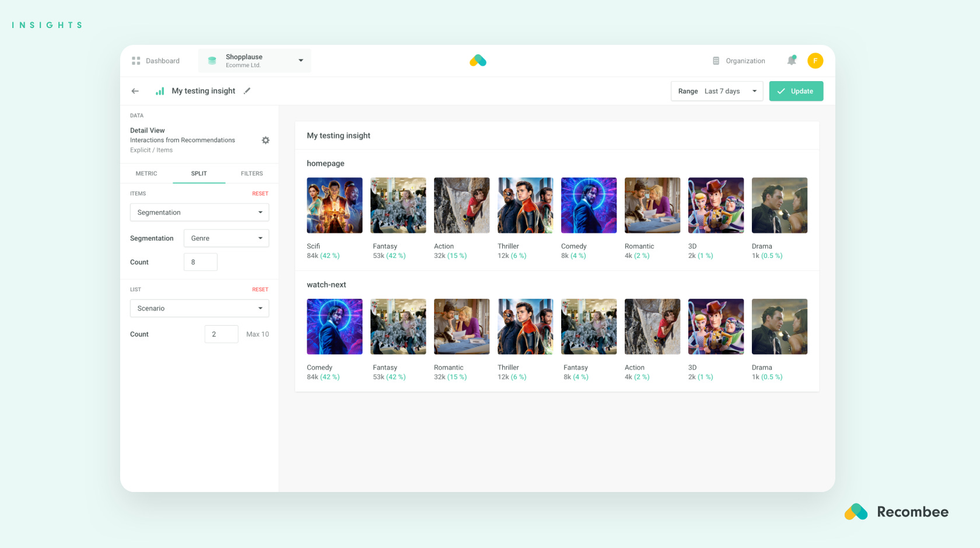Open the Items Segmentation dropdown

[x=199, y=212]
